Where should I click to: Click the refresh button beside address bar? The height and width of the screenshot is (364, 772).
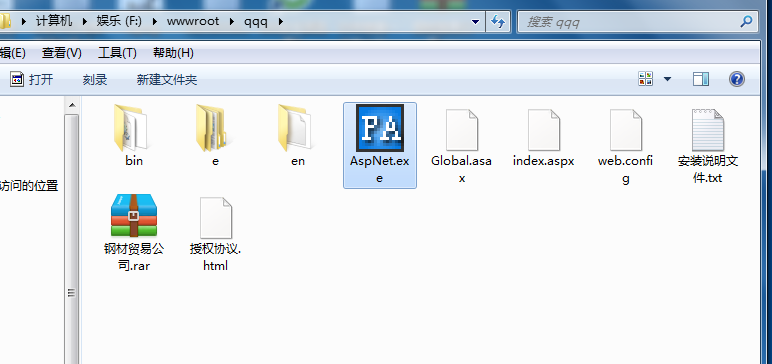(x=498, y=22)
